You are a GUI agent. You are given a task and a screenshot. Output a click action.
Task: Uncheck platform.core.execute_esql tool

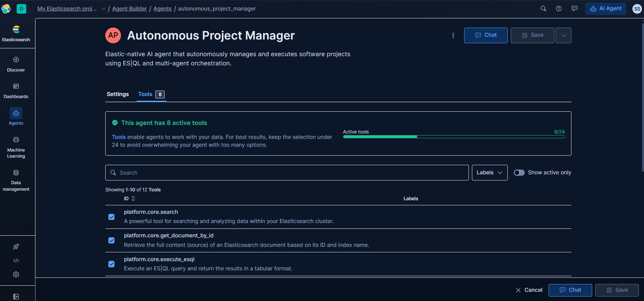click(x=111, y=264)
